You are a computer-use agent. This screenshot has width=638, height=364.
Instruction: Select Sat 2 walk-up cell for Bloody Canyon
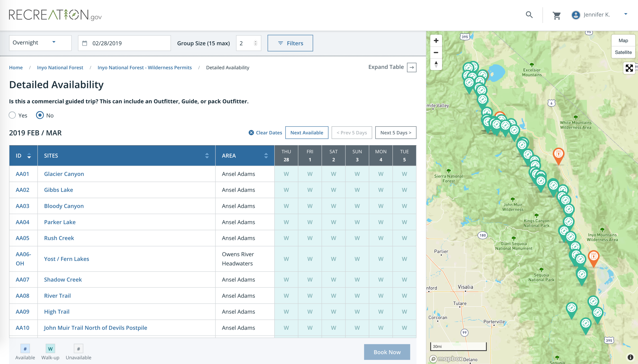click(333, 206)
